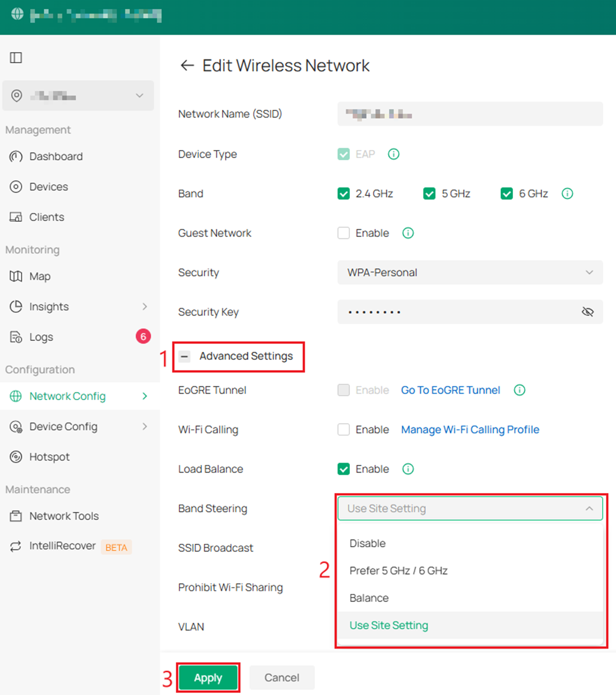Click the back arrow beside Edit Wireless Network
The height and width of the screenshot is (695, 616).
pos(187,65)
